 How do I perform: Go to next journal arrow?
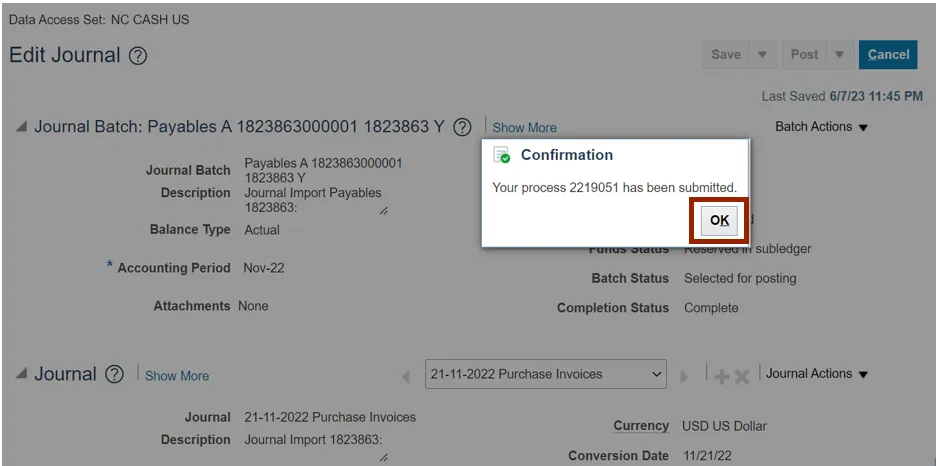(685, 377)
